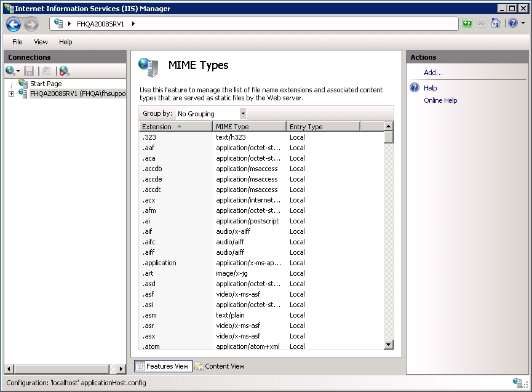Screen dimensions: 532x392
Task: Click the Create New Connection globe icon
Action: 10,71
